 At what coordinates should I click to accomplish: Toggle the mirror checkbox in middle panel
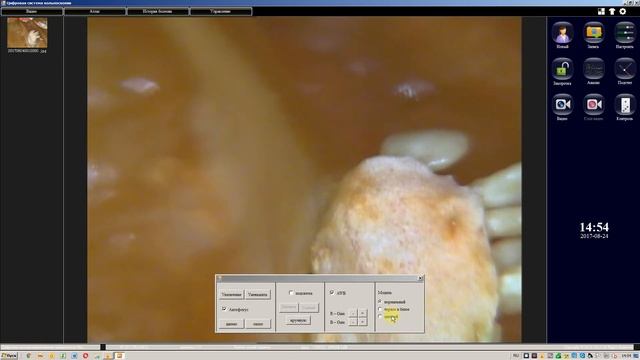[291, 293]
